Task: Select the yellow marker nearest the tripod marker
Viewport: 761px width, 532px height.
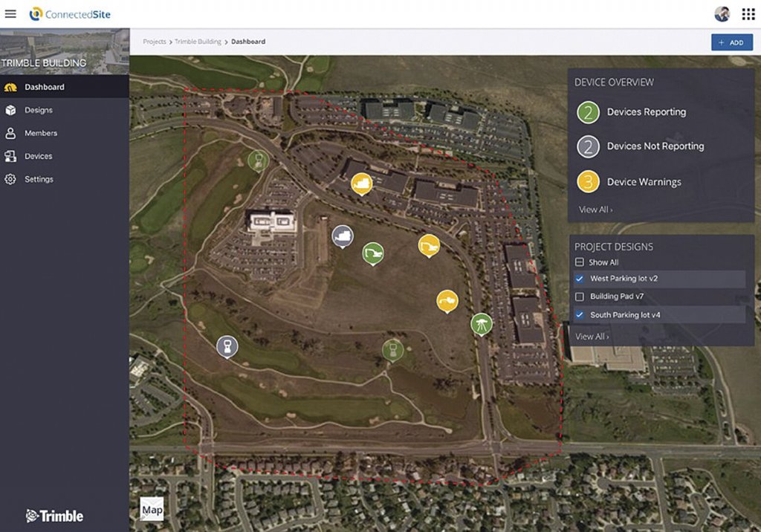Action: [447, 302]
